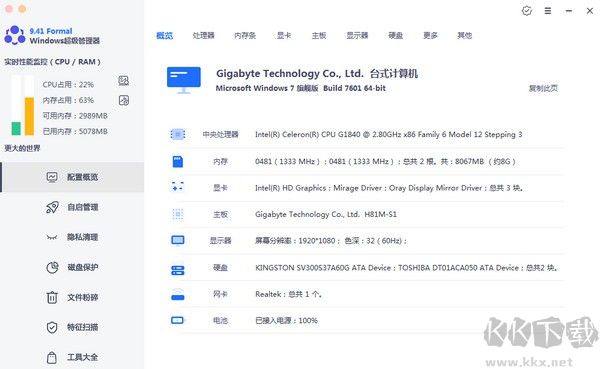This screenshot has height=369, width=600.
Task: Click the graphics icon in 显卡 row
Action: pyautogui.click(x=178, y=187)
